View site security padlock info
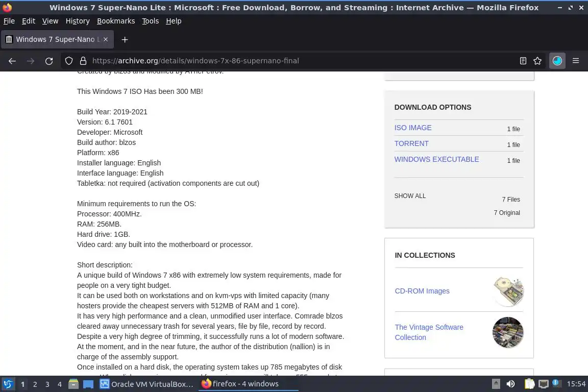 coord(83,61)
